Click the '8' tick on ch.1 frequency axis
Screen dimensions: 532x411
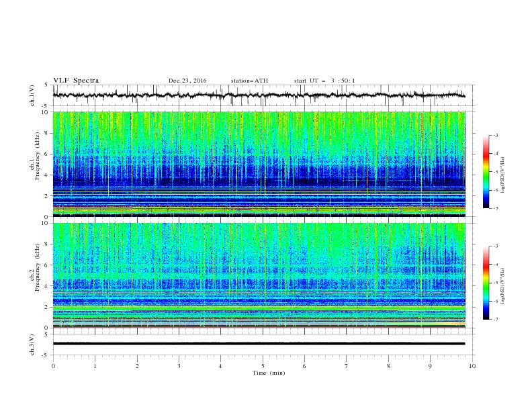(x=46, y=133)
